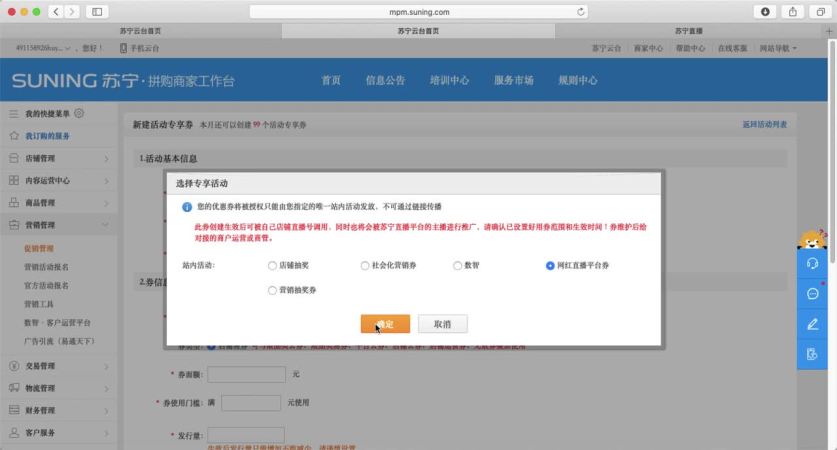Show all tabs overview icon

pos(820,12)
